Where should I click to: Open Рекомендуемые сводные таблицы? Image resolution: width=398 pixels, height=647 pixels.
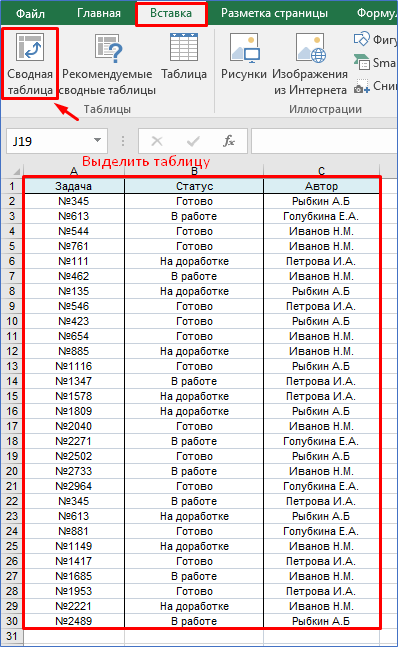[107, 64]
